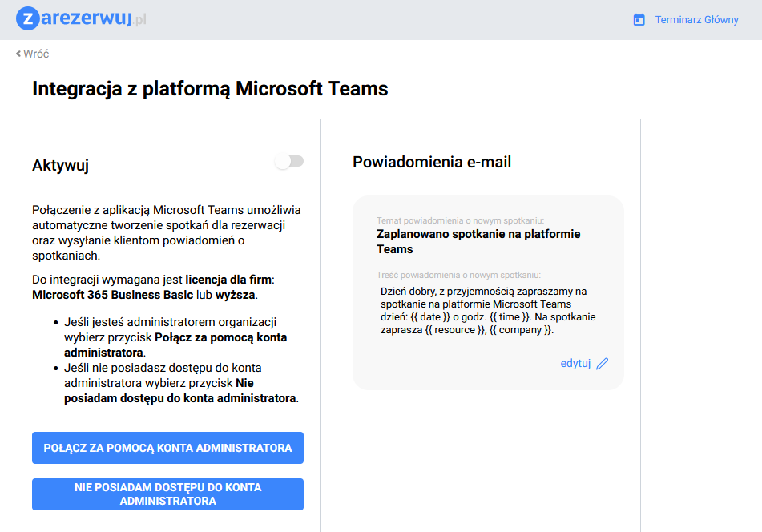Click the Jeśli jesteś administratorem organizacji bullet
The height and width of the screenshot is (532, 762).
coord(170,322)
